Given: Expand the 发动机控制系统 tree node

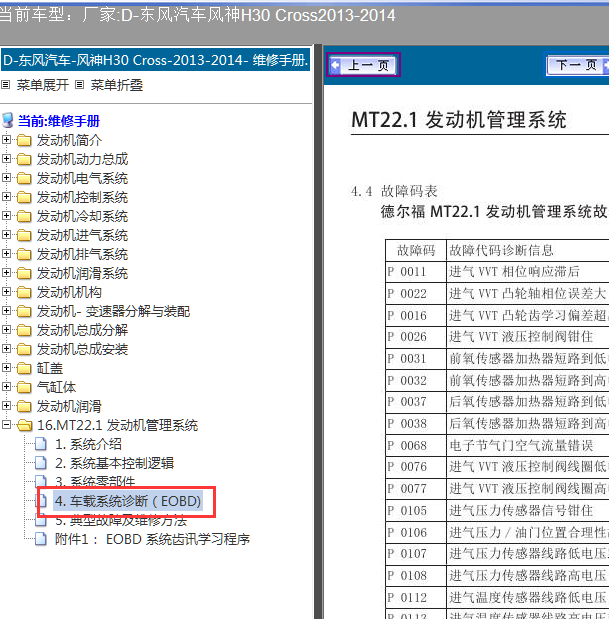Looking at the screenshot, I should [6, 196].
